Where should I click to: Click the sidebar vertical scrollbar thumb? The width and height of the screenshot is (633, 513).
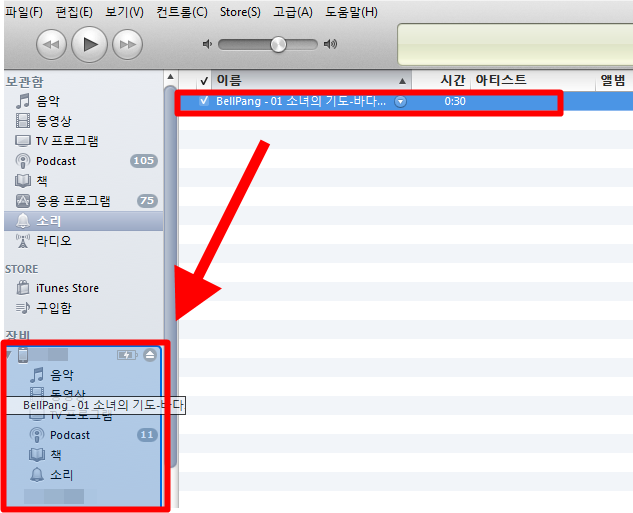(171, 276)
